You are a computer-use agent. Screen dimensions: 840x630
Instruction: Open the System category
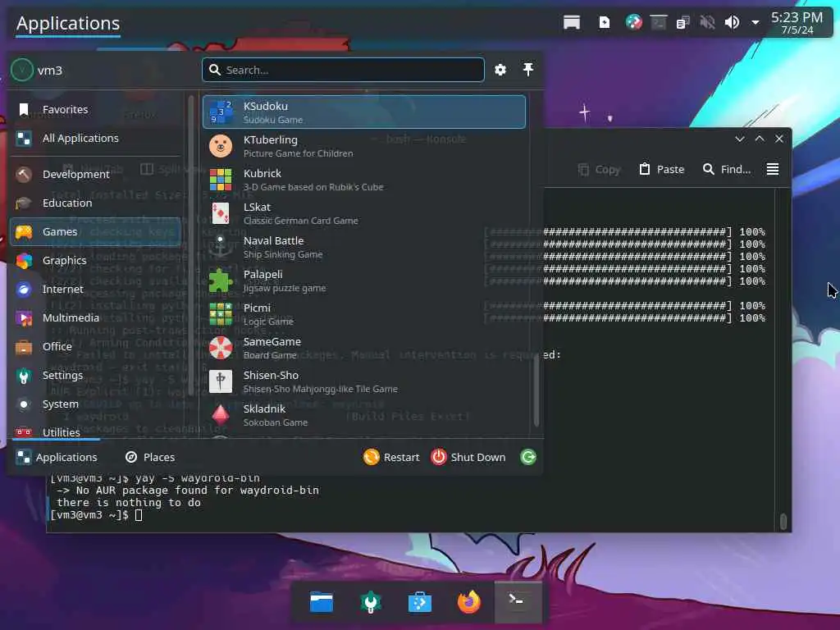coord(95,404)
